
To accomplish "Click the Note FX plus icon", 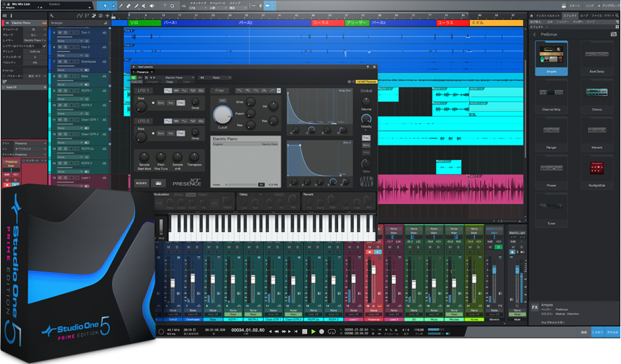I will (x=45, y=87).
